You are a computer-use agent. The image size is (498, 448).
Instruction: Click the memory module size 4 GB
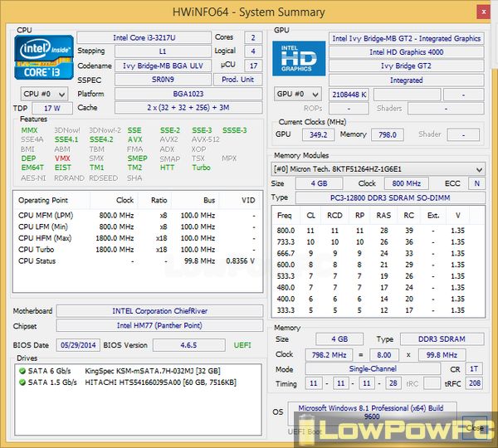tap(320, 183)
